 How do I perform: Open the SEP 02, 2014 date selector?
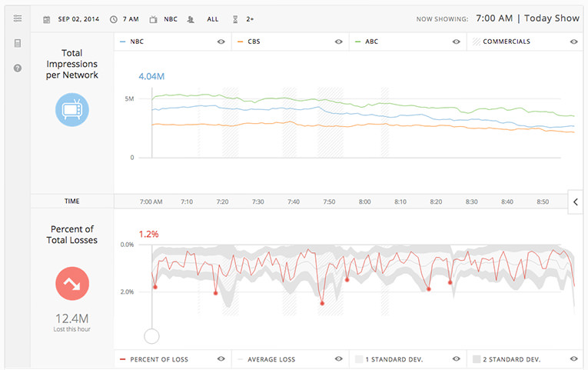[x=79, y=18]
